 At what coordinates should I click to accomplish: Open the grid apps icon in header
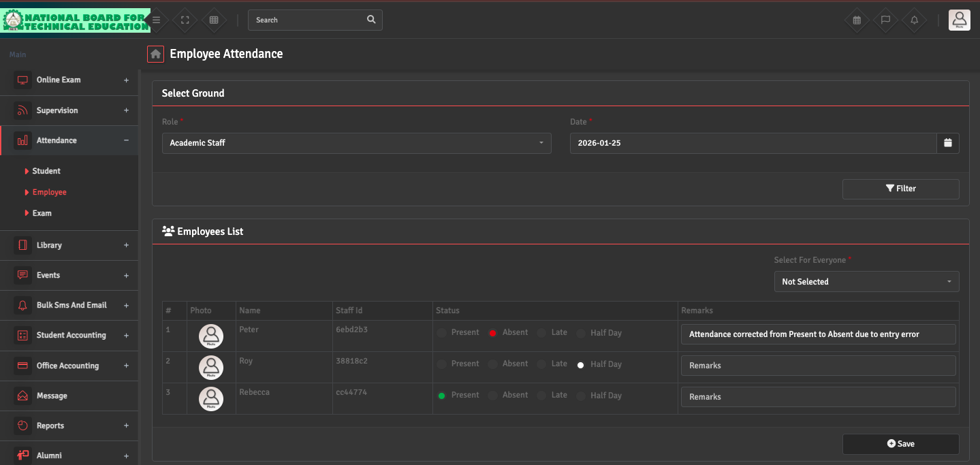click(x=214, y=20)
